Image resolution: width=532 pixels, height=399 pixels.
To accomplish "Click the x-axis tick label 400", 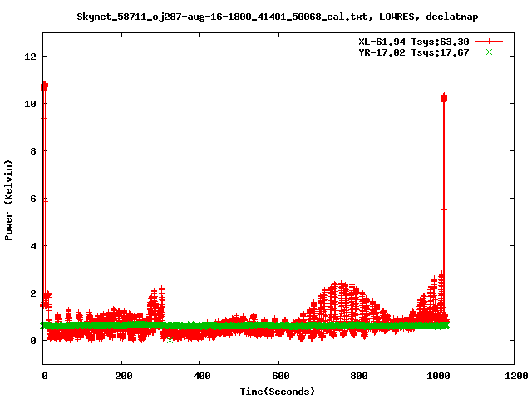I will pyautogui.click(x=202, y=376).
